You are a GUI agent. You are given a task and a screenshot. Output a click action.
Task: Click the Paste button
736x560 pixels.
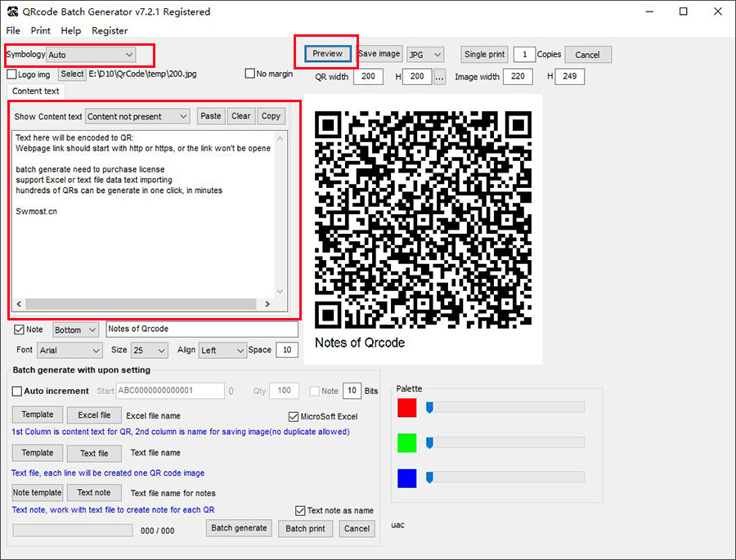click(211, 116)
